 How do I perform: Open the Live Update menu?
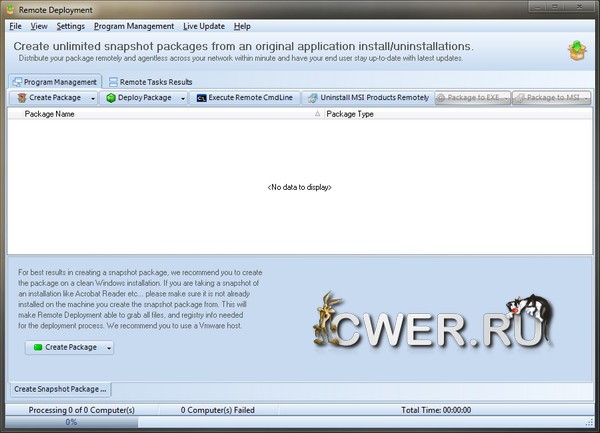coord(204,26)
